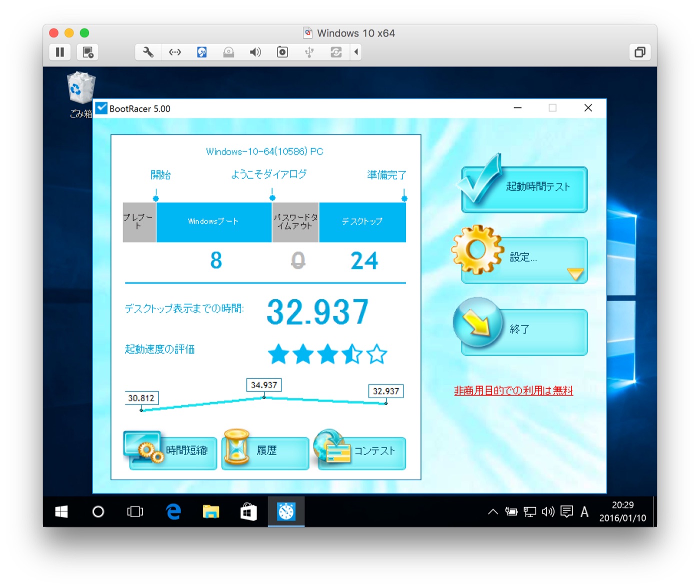Minimize the BootRacer window
Viewport: 700px width, 588px height.
517,108
